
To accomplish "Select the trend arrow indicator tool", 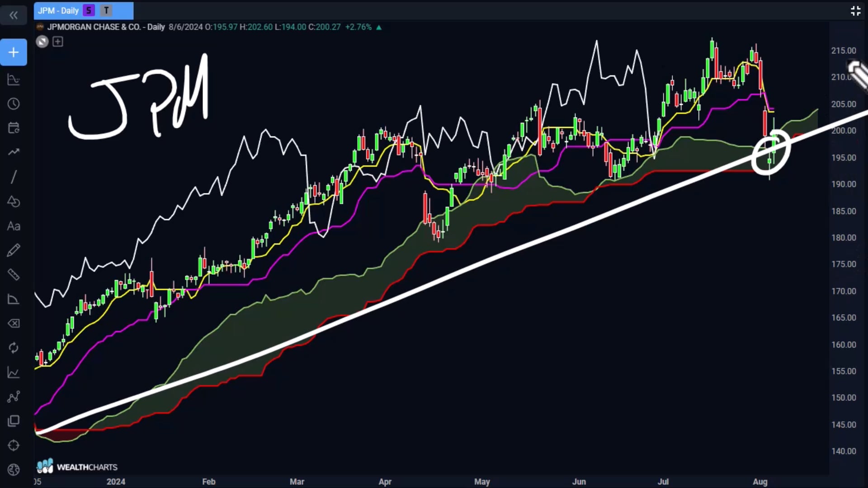I will click(x=14, y=152).
